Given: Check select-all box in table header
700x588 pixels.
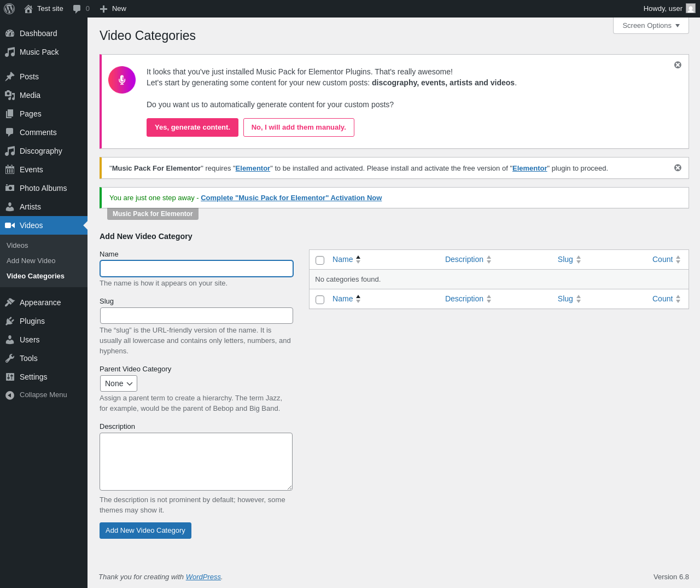Looking at the screenshot, I should (x=320, y=260).
